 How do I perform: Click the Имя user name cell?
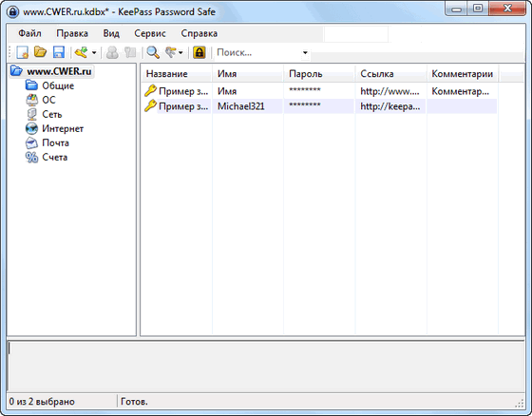click(x=227, y=91)
